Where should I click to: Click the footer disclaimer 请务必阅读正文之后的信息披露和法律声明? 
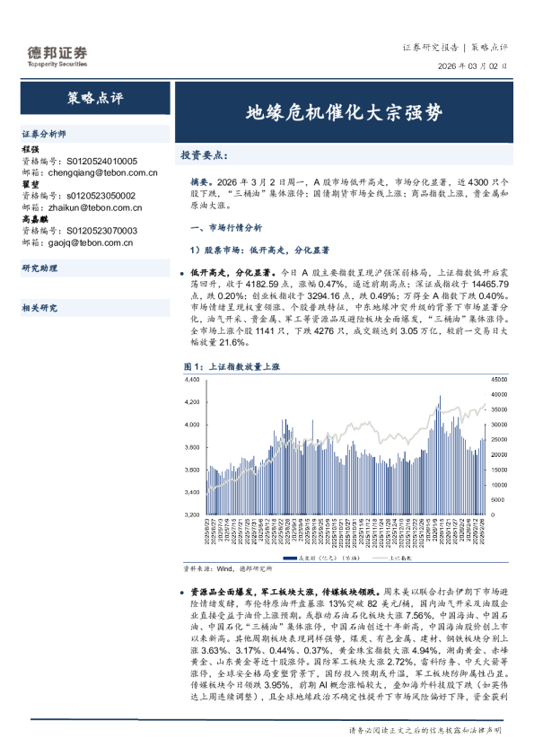point(425,730)
